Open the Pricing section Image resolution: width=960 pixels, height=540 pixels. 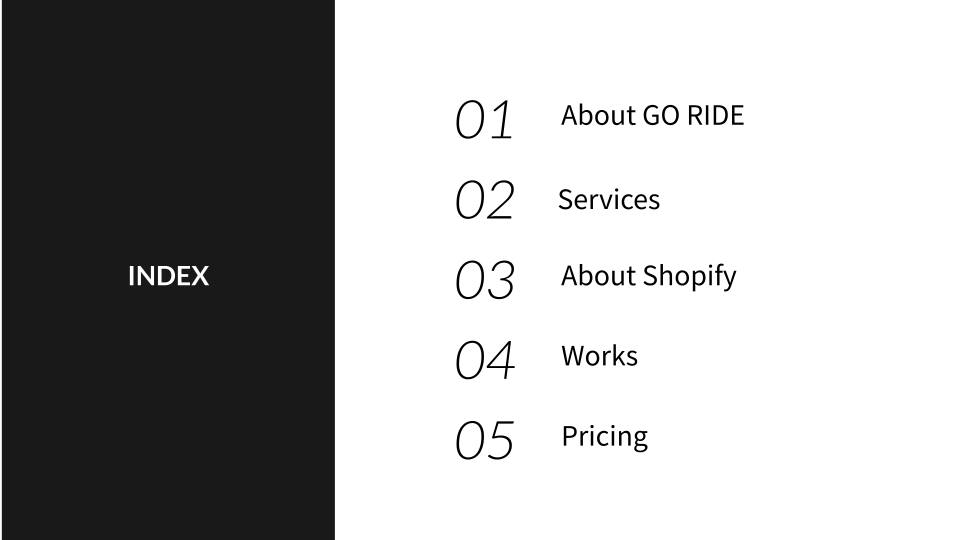(604, 437)
